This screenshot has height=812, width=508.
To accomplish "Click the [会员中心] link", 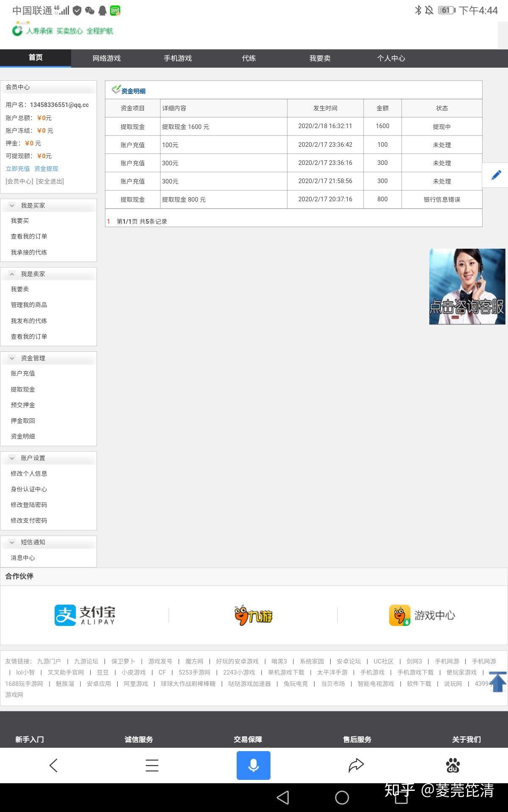I will click(x=19, y=181).
